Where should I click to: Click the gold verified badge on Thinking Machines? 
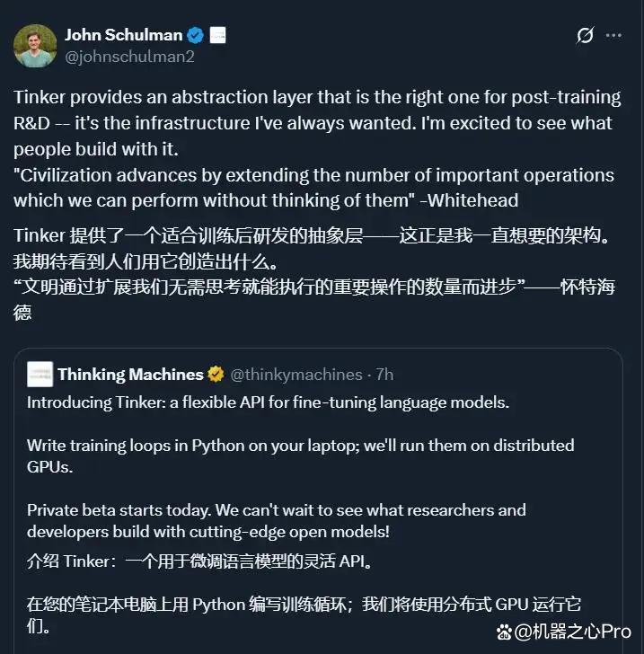pos(216,374)
